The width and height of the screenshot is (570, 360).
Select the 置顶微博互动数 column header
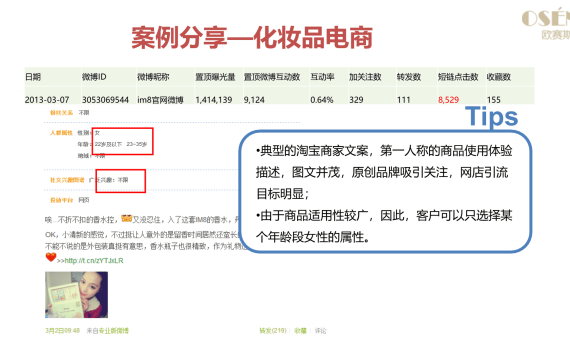point(272,77)
